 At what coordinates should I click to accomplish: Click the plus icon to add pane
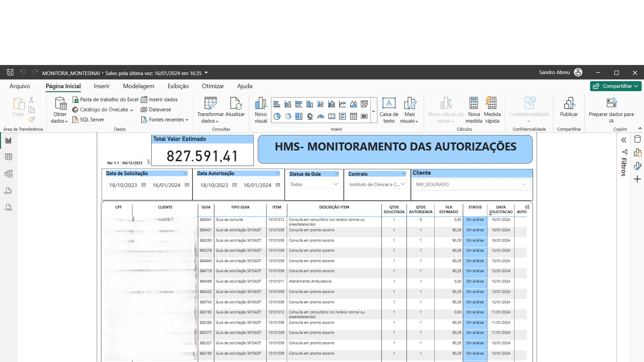pos(637,179)
